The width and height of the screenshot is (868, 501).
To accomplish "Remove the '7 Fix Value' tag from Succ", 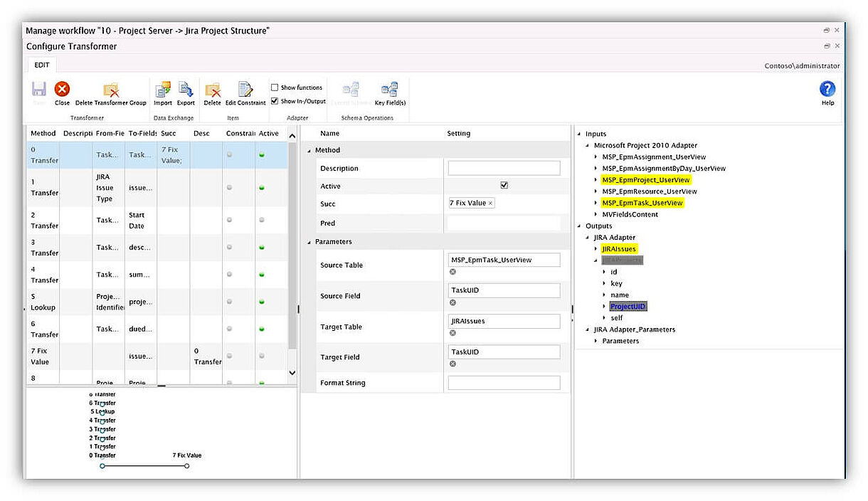I will click(x=490, y=204).
